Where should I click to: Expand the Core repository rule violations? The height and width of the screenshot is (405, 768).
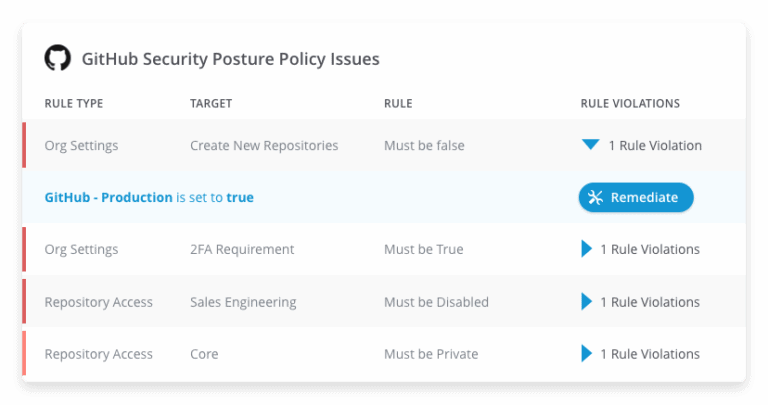point(586,354)
